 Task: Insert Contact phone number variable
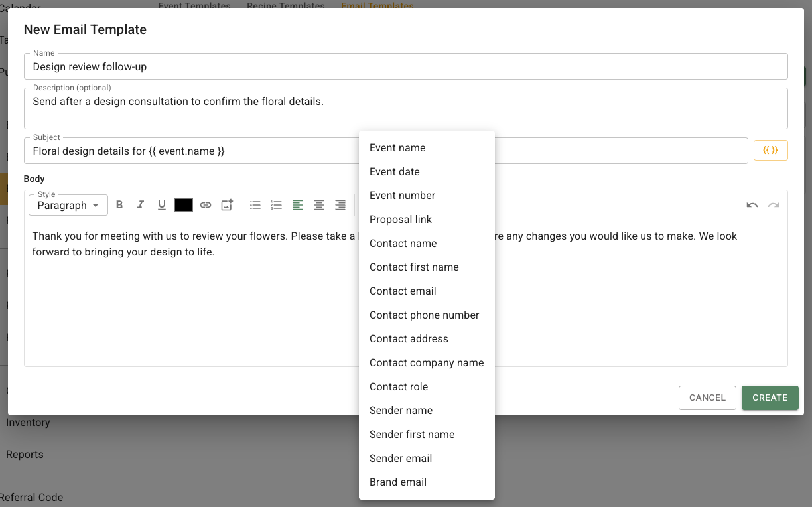(427, 315)
